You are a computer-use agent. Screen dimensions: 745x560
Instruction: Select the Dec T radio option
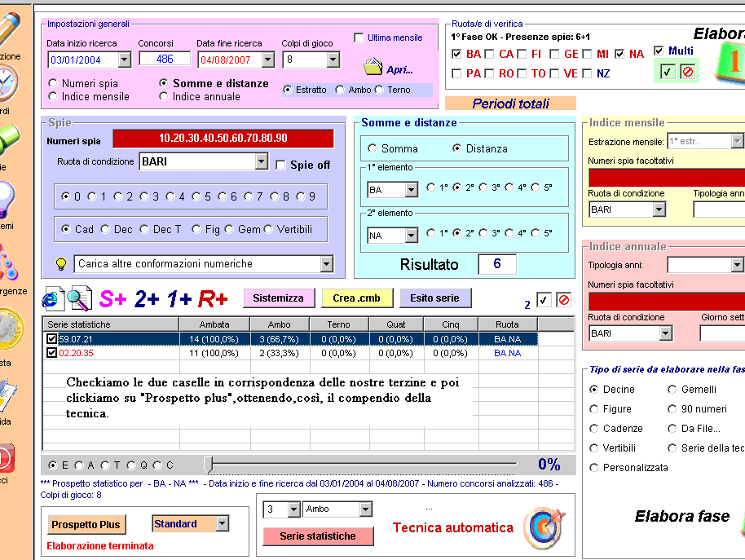click(144, 229)
